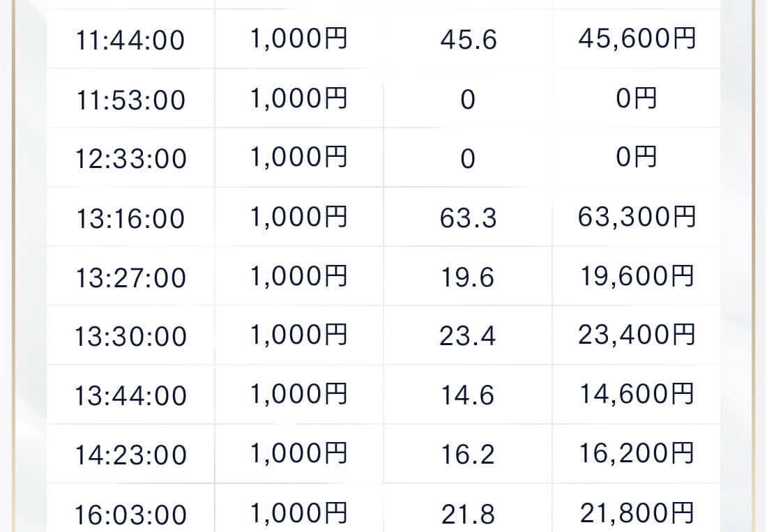Select the 14,600円 payout cell
This screenshot has height=532, width=767.
tap(637, 394)
